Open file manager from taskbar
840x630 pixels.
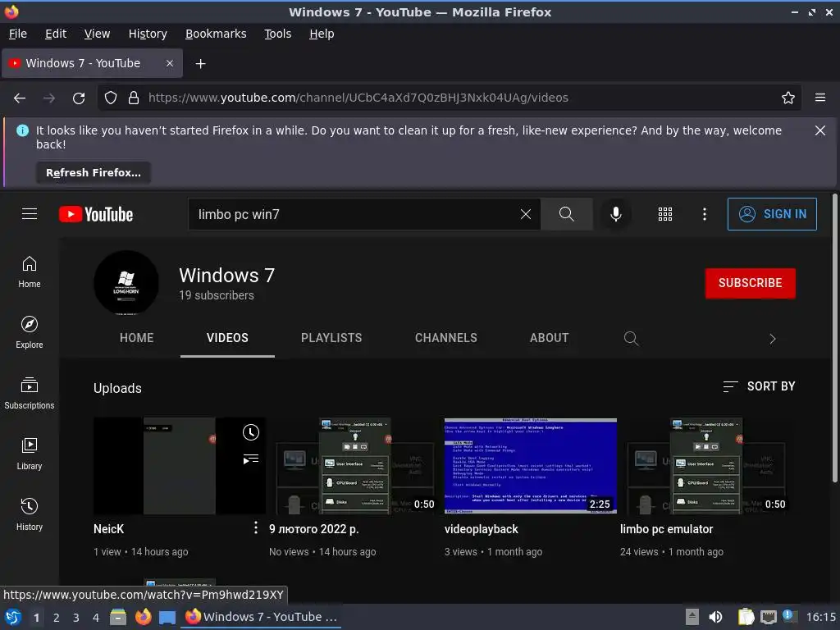pos(118,618)
